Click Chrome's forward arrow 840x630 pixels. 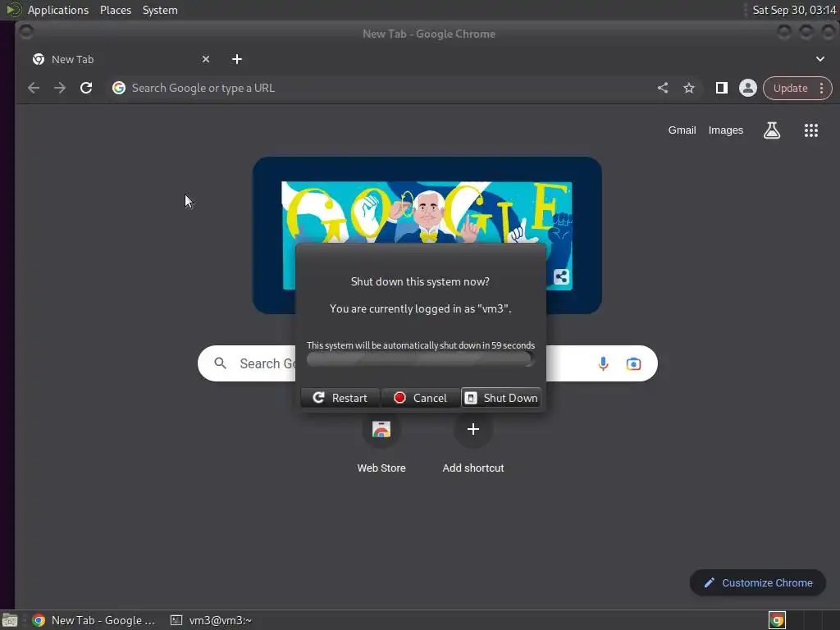click(59, 88)
